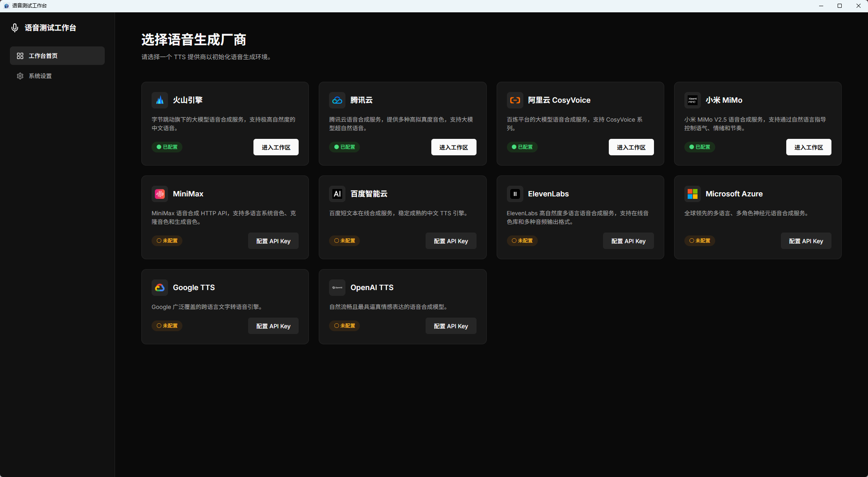Click the 腾讯云 cloud logo icon
The image size is (868, 477).
[x=337, y=100]
